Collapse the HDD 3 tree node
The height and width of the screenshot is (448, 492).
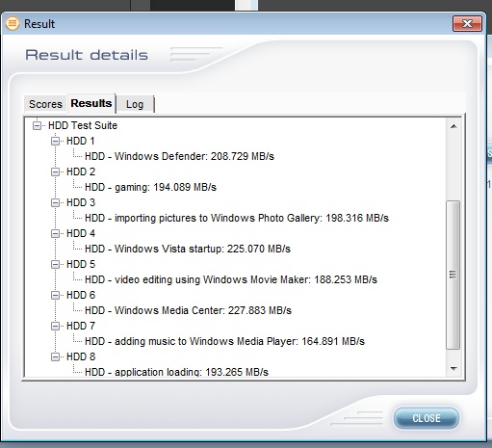(x=56, y=202)
